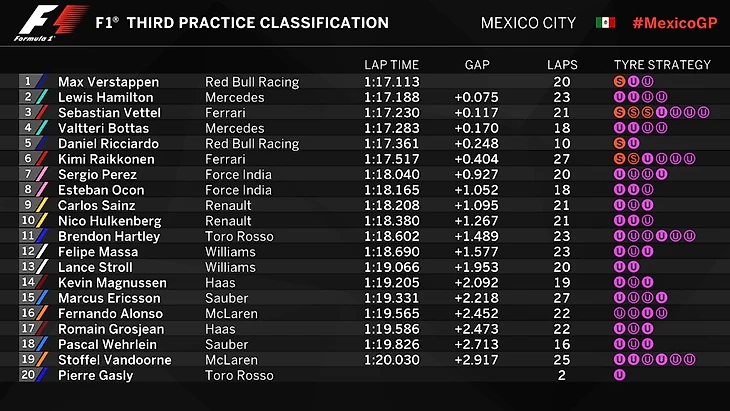Click Daniel Ricciardo's ultrasoft tyre icon
Image resolution: width=730 pixels, height=411 pixels.
point(634,143)
